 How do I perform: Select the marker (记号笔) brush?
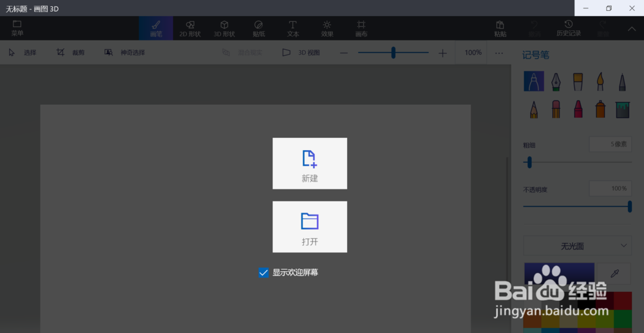point(533,81)
